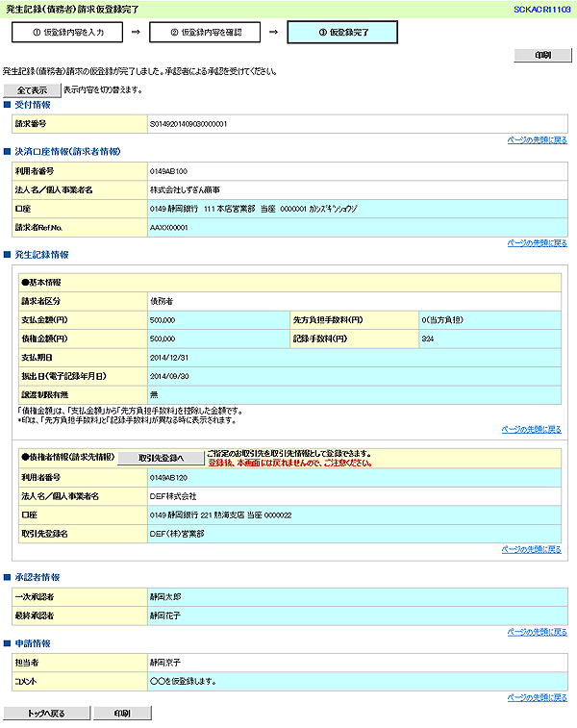Click the 印刷 button at the top right
The image size is (577, 728).
click(x=542, y=55)
